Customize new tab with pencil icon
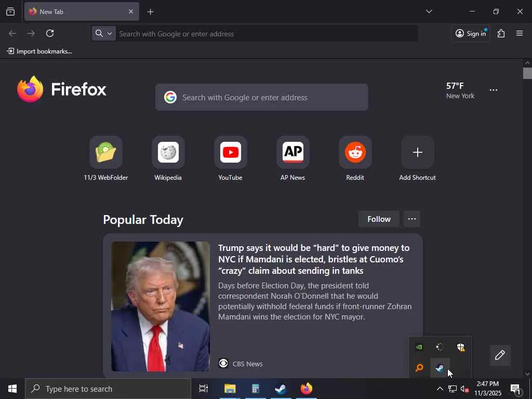 [x=500, y=355]
